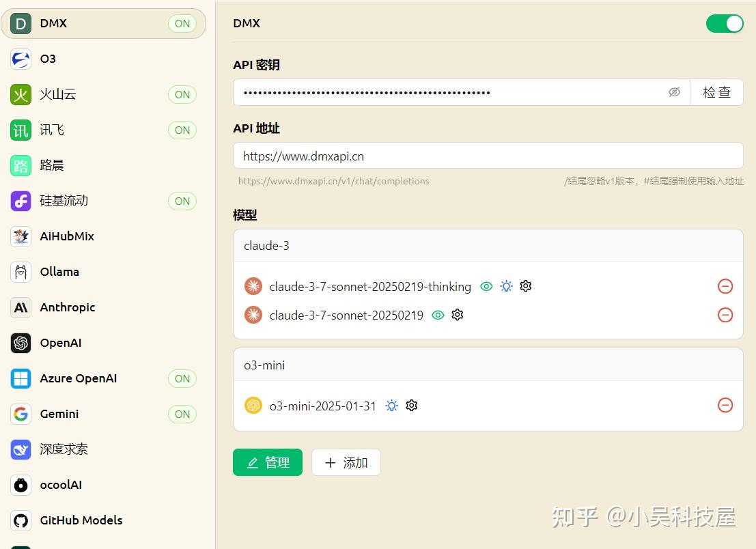Open the Anthropic provider page
This screenshot has height=549, width=756.
pyautogui.click(x=67, y=307)
